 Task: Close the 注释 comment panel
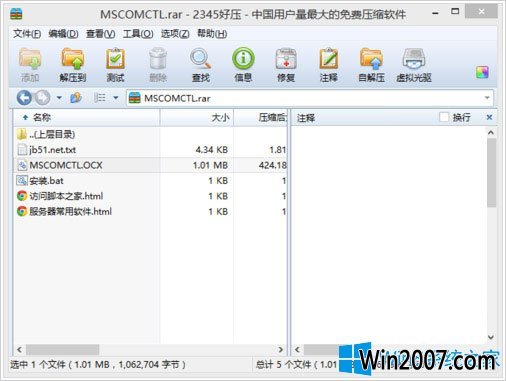click(489, 117)
